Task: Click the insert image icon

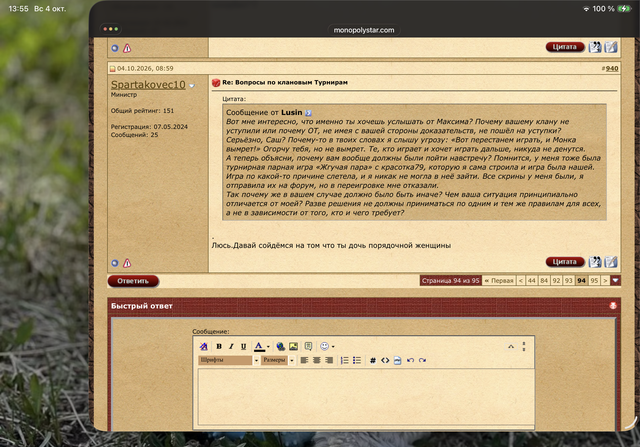Action: pyautogui.click(x=293, y=347)
